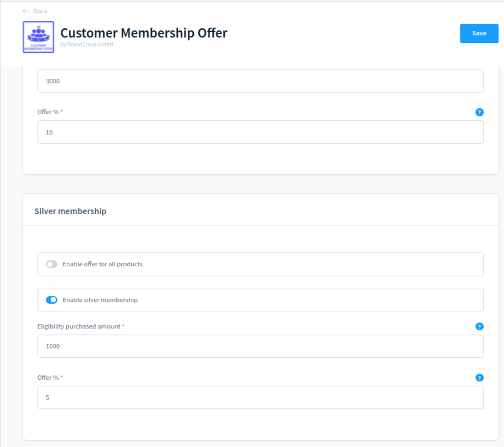Click the field containing 3000
504x447 pixels.
tap(261, 81)
